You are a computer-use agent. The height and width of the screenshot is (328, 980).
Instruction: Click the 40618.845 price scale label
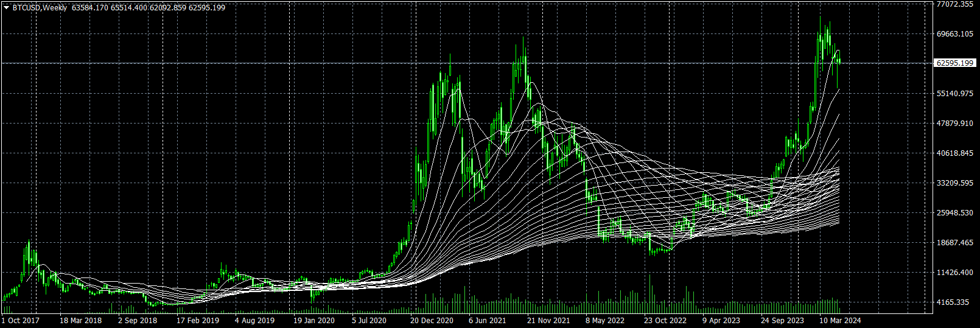[x=955, y=153]
